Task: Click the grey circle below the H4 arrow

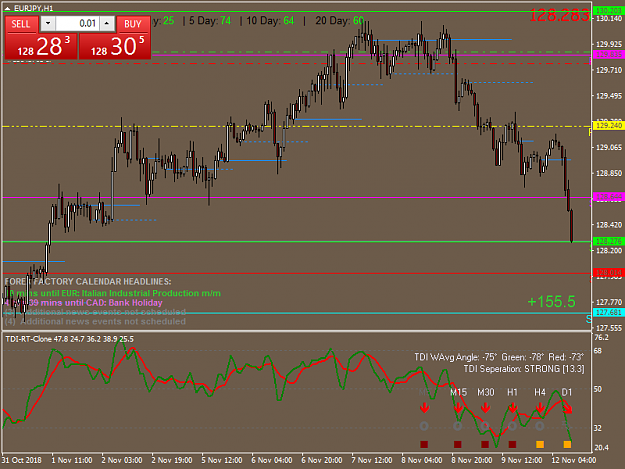Action: coord(540,426)
